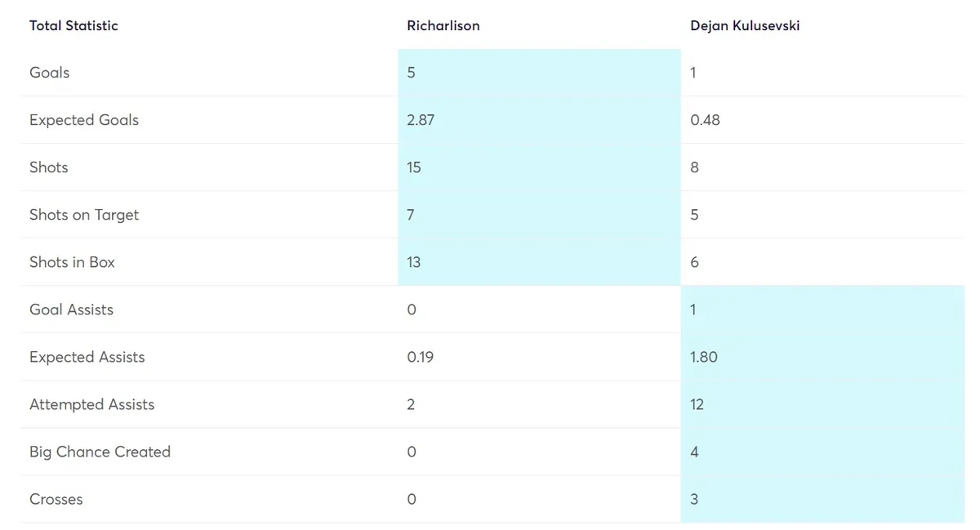Select the Goal Assists row label
Image resolution: width=980 pixels, height=530 pixels.
point(71,310)
